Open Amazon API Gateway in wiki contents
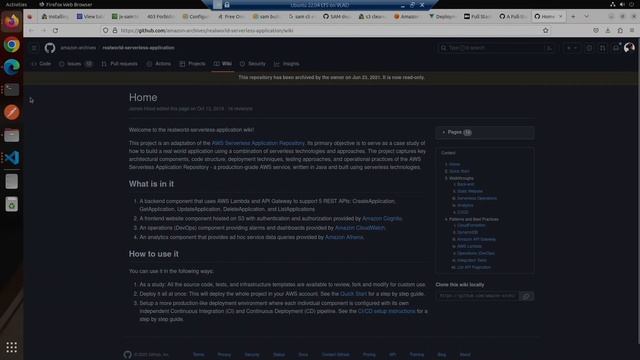This screenshot has width=640, height=360. [476, 239]
